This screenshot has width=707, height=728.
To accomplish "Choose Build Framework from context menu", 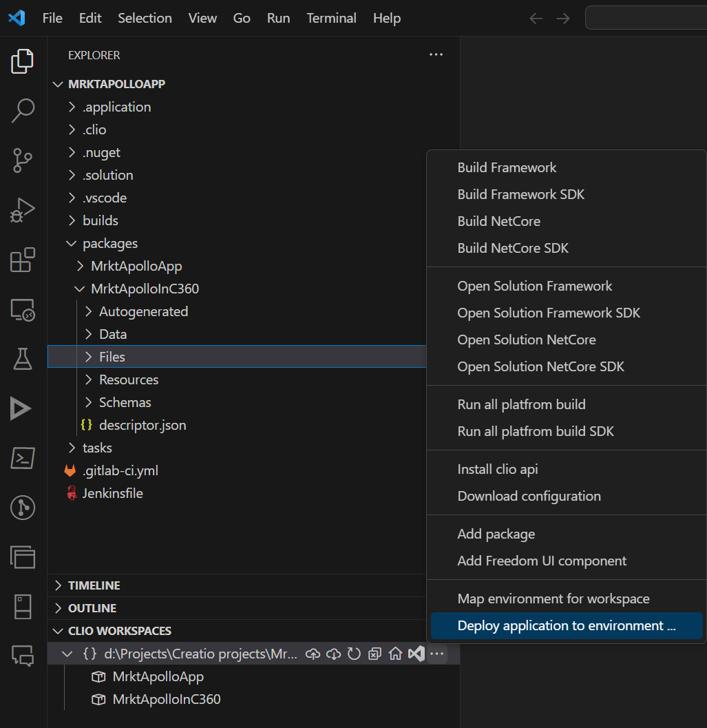I will point(567,167).
